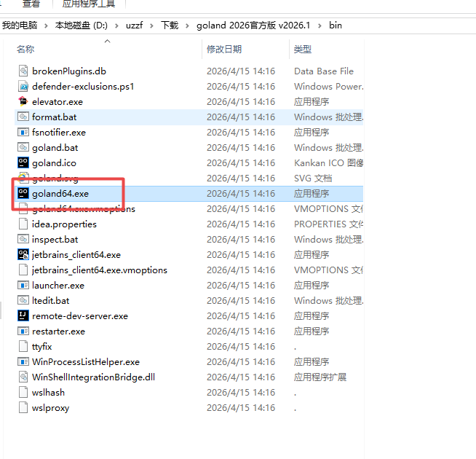This screenshot has width=476, height=459.
Task: Expand the chevron after uzzf breadcrumb
Action: pos(151,25)
